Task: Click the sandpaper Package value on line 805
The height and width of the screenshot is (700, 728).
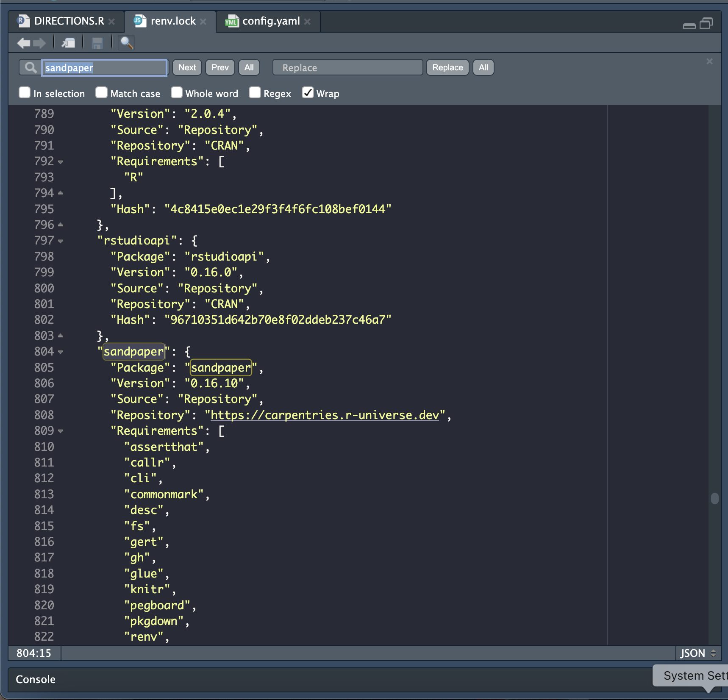Action: [221, 367]
